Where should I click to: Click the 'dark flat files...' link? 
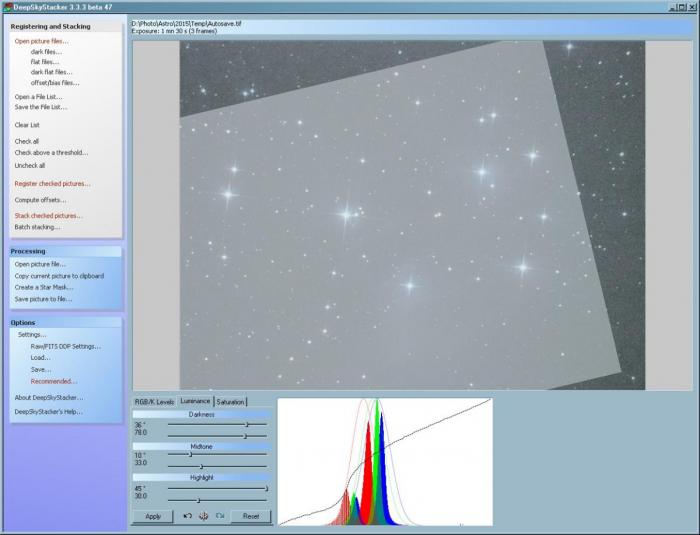point(51,72)
